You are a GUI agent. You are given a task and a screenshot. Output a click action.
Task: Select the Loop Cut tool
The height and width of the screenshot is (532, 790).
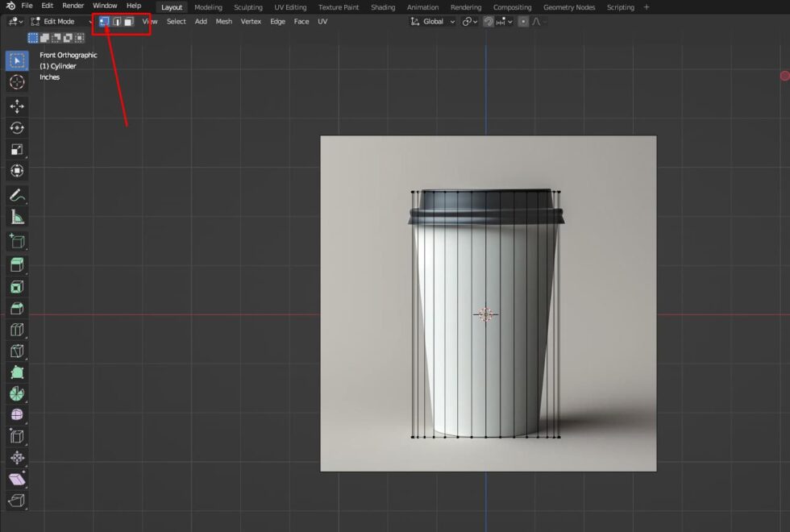click(18, 330)
